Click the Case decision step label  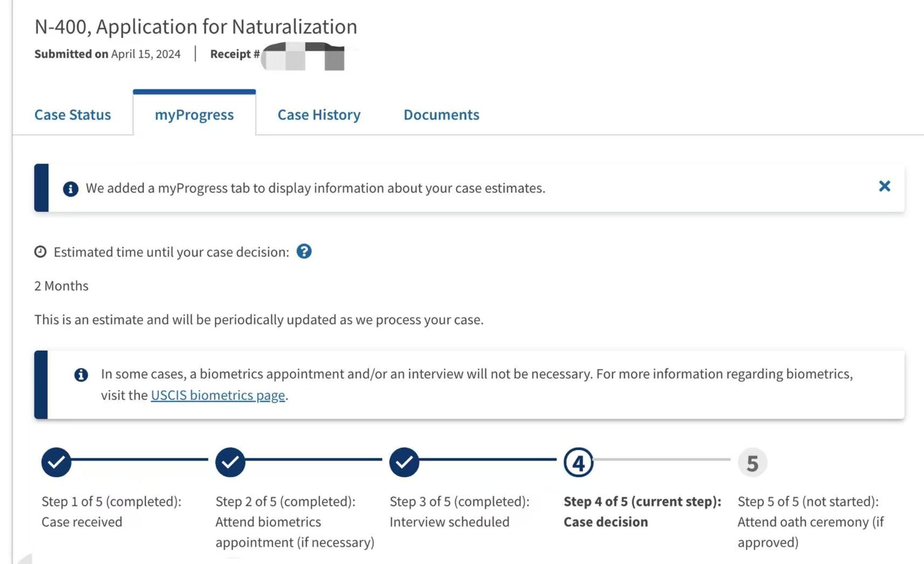coord(606,522)
